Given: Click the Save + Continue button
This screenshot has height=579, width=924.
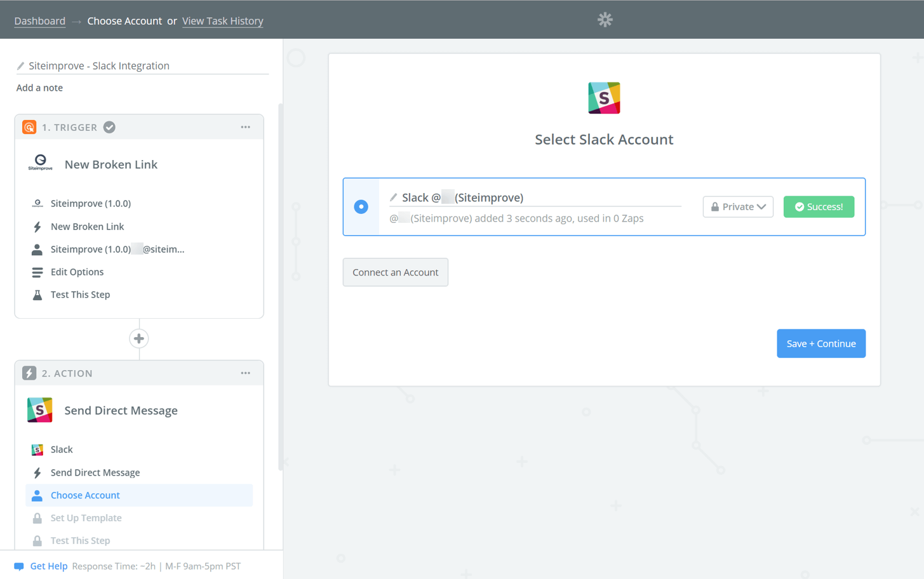Looking at the screenshot, I should pos(820,343).
